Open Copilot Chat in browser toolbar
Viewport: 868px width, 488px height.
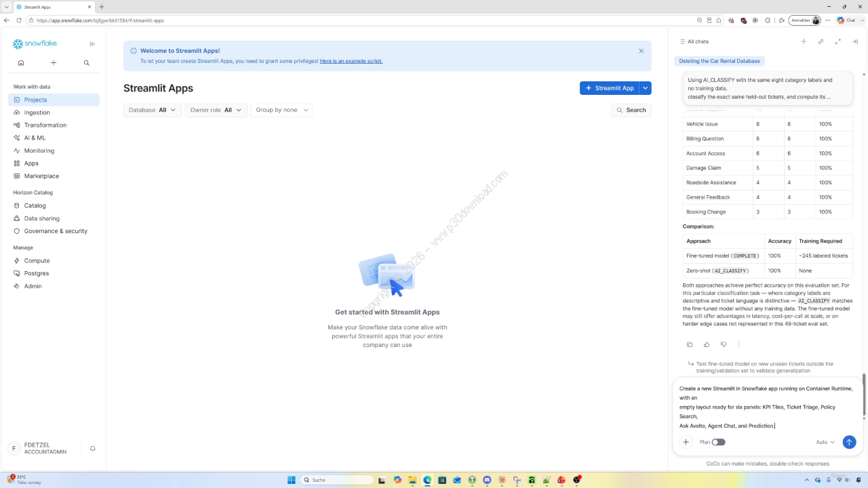pos(846,20)
